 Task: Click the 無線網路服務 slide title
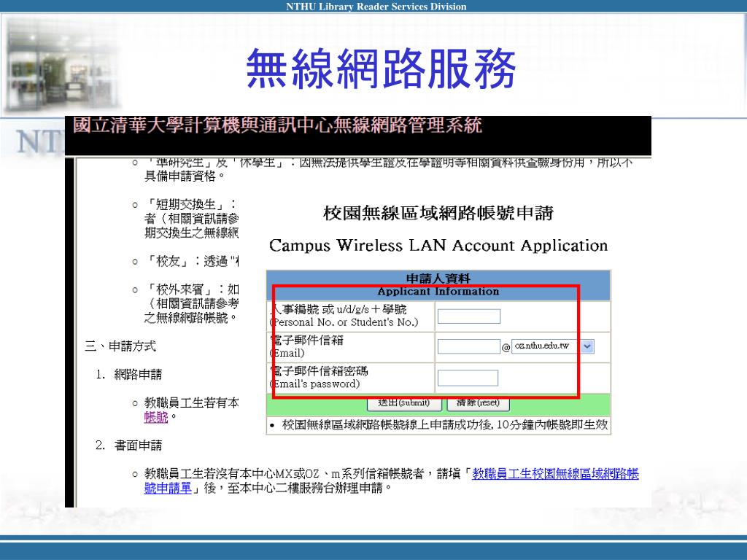(381, 69)
